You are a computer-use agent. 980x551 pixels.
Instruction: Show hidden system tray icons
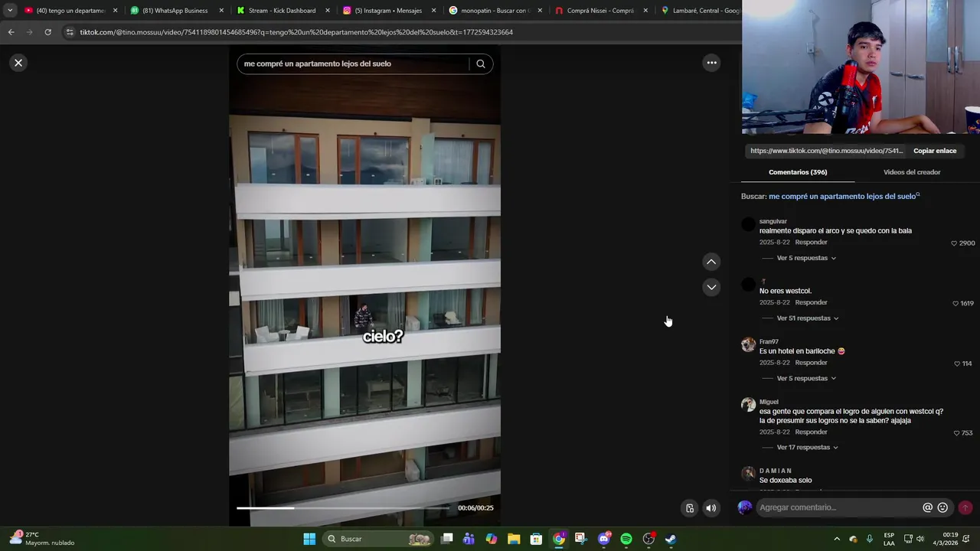pos(837,539)
